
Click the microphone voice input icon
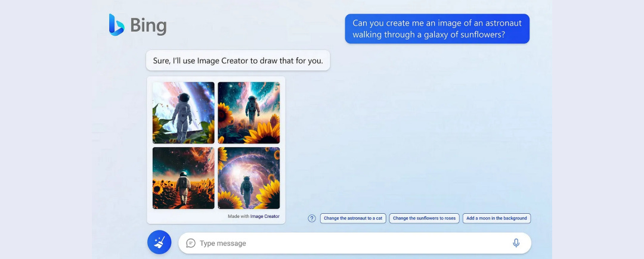[x=516, y=243]
